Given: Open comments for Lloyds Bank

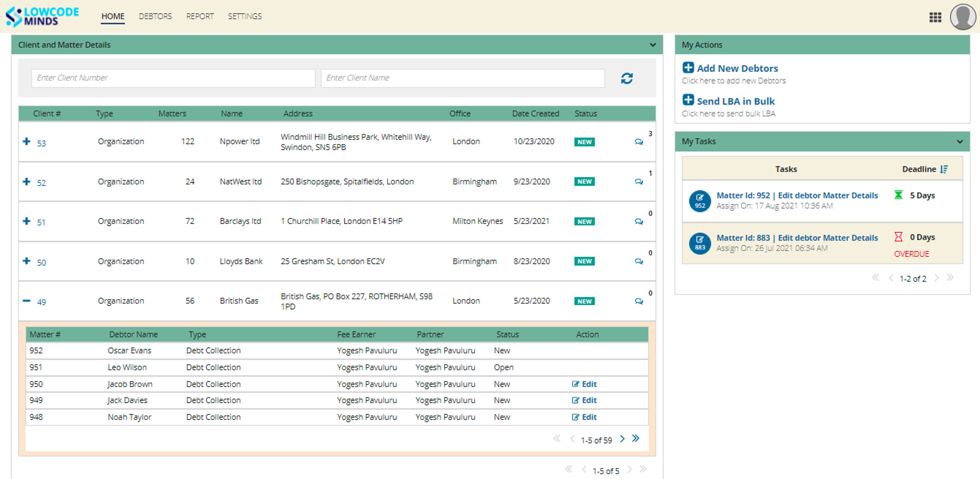Looking at the screenshot, I should point(639,261).
